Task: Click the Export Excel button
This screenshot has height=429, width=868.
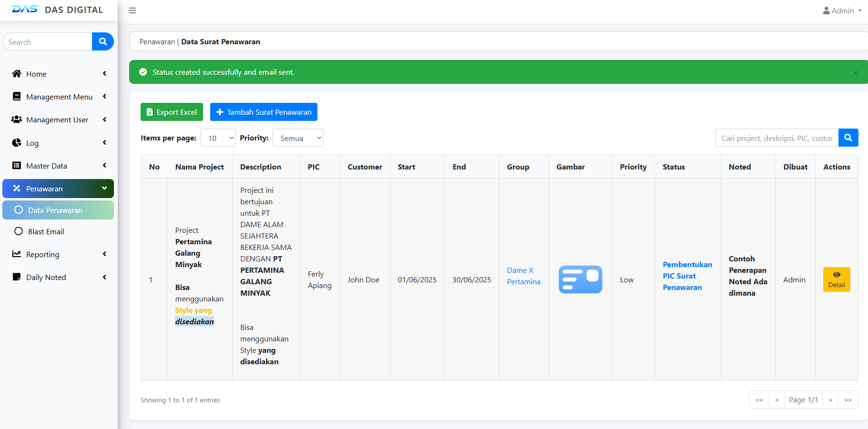Action: 172,112
